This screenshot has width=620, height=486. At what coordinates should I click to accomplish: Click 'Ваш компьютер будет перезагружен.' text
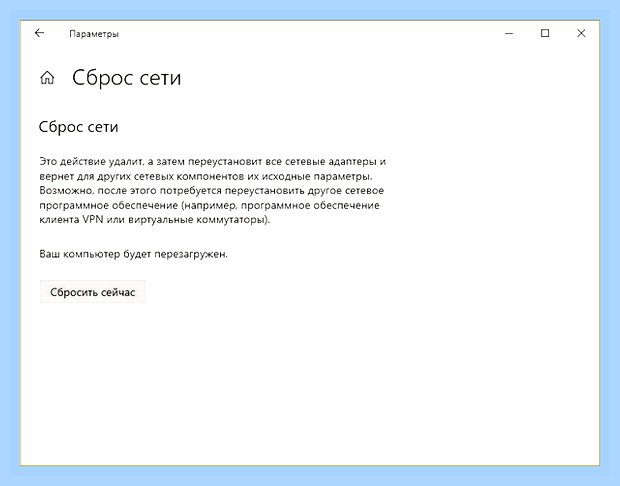pos(134,254)
